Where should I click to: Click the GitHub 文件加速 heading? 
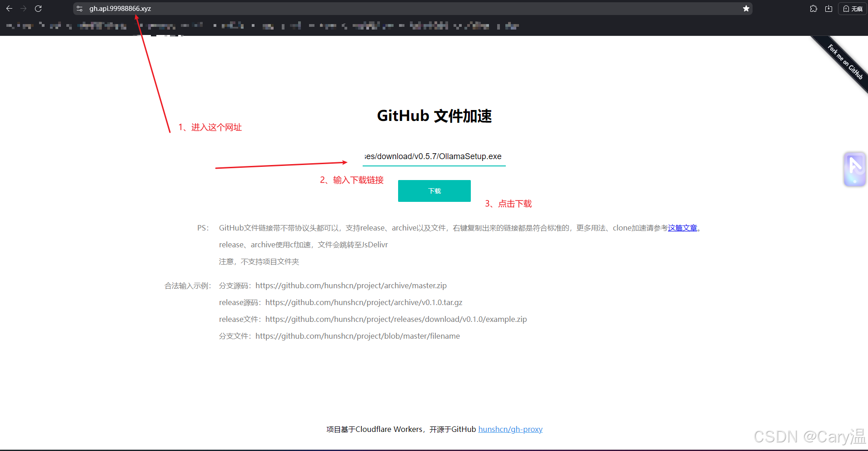point(434,116)
